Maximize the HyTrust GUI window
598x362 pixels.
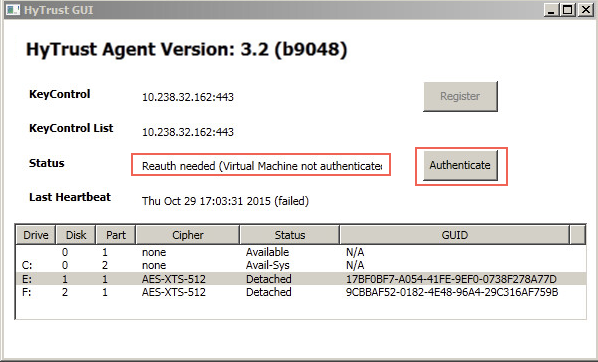point(567,10)
